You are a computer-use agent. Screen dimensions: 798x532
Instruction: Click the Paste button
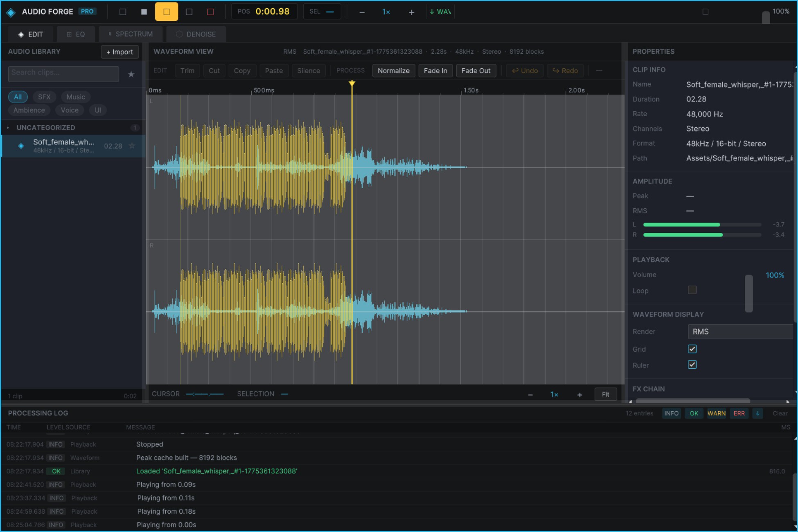[x=274, y=71]
